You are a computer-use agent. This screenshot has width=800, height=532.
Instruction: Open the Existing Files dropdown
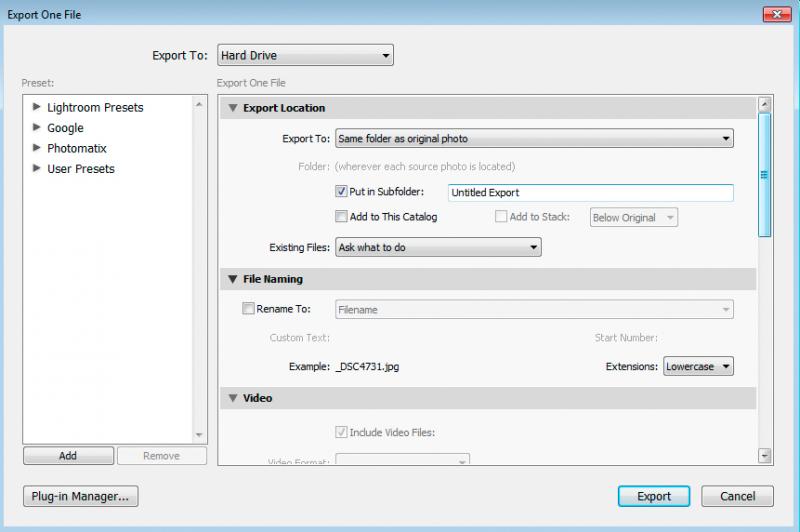[x=438, y=247]
